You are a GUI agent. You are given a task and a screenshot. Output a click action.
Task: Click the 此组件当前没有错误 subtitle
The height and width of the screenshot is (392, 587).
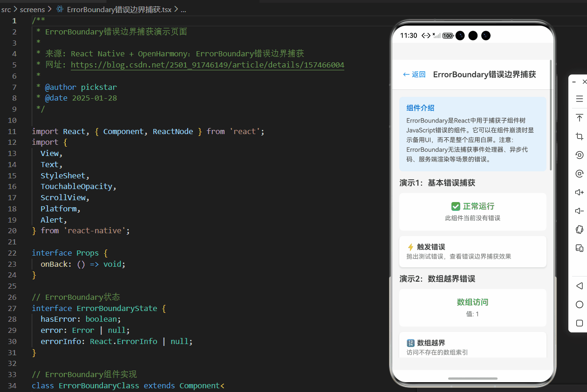point(473,218)
